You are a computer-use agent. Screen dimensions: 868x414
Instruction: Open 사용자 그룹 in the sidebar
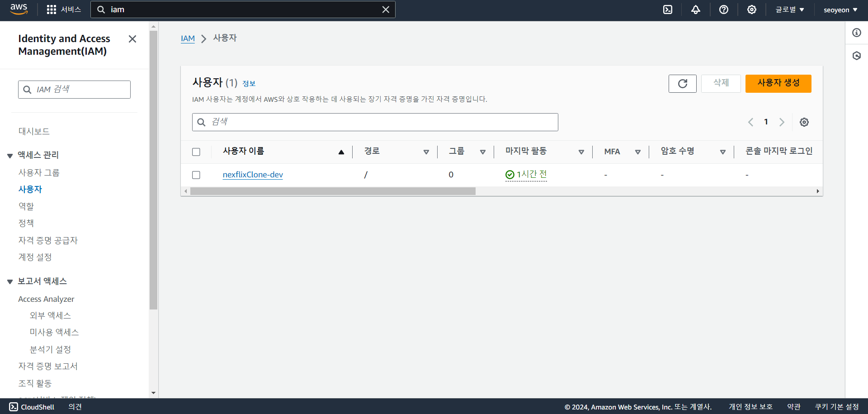pyautogui.click(x=39, y=172)
